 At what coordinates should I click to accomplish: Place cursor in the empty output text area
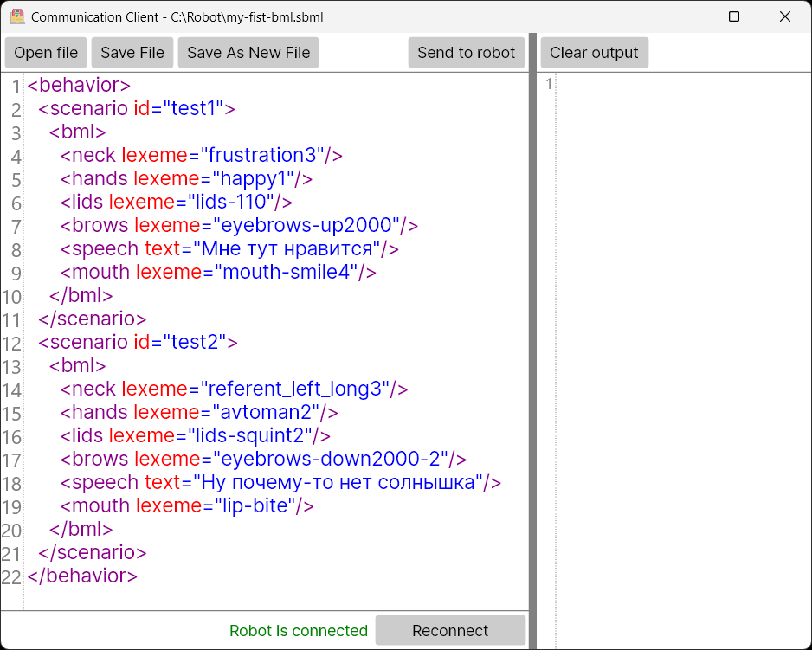684,360
